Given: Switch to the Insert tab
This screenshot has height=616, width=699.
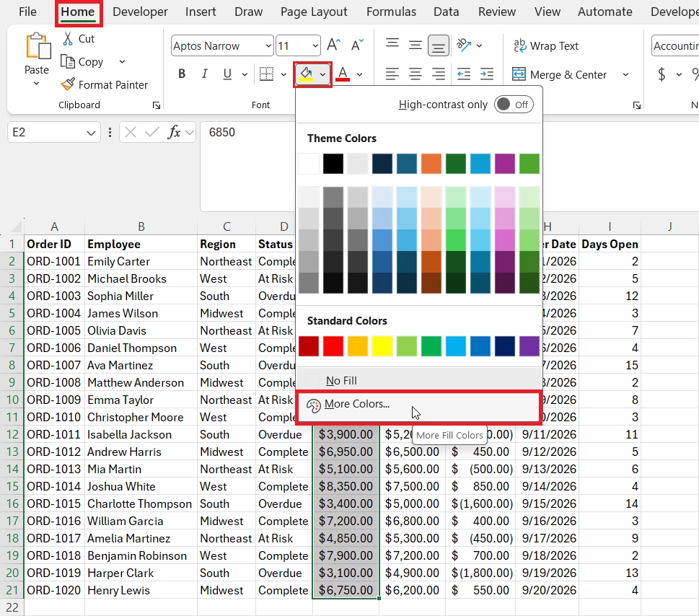Looking at the screenshot, I should pos(201,12).
